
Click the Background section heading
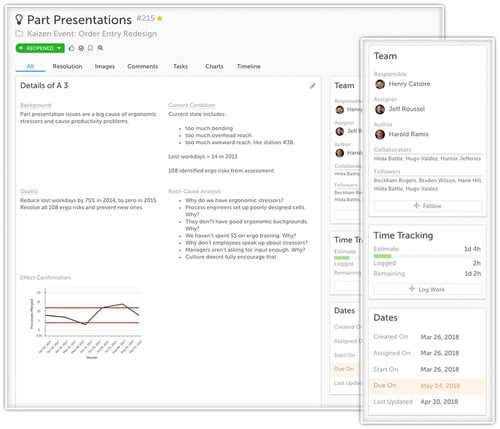coord(36,105)
